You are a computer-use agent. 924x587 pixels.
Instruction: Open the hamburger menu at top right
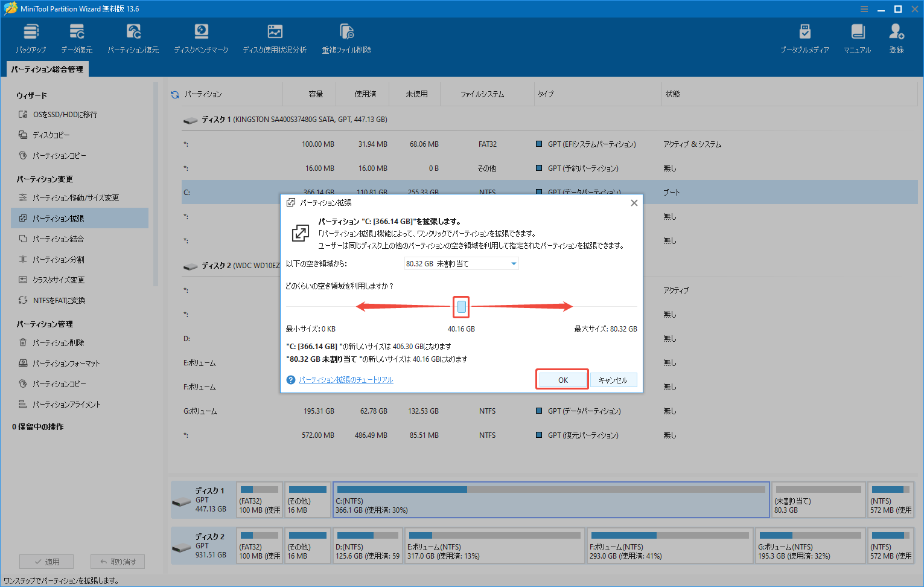864,8
